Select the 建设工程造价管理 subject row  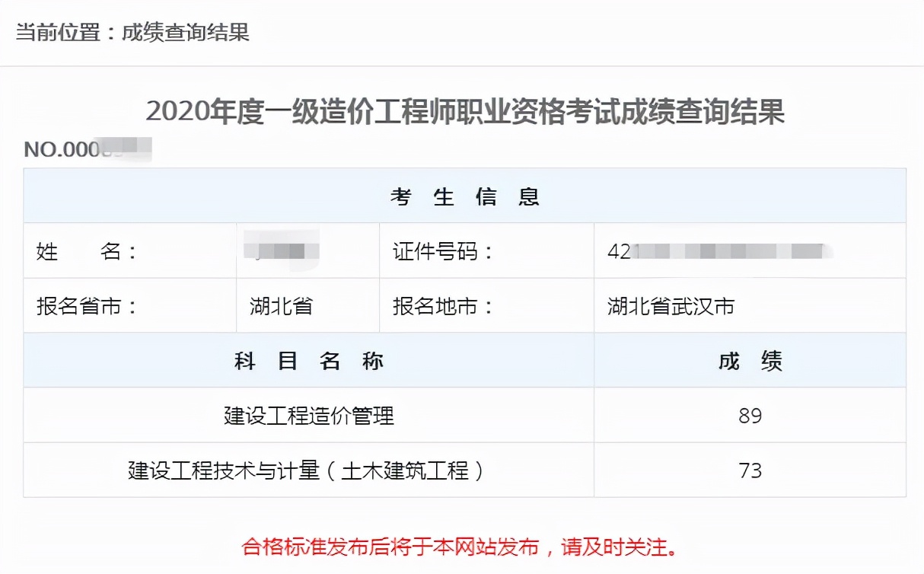point(308,416)
